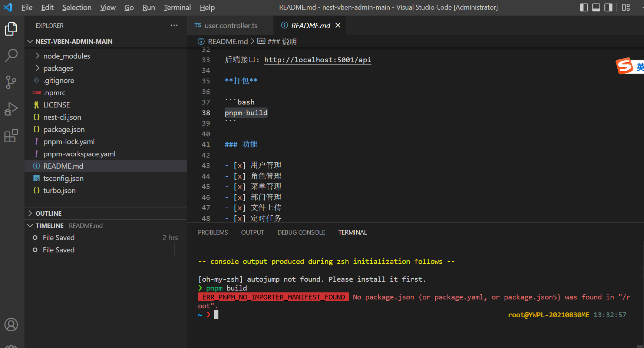This screenshot has width=644, height=348.
Task: Click the package.json braces icon
Action: point(36,129)
